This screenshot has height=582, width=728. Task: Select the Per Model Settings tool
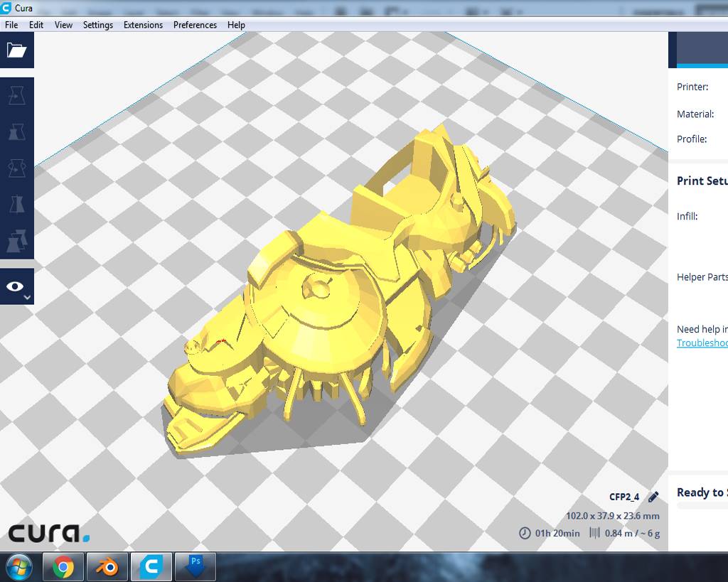coord(17,240)
